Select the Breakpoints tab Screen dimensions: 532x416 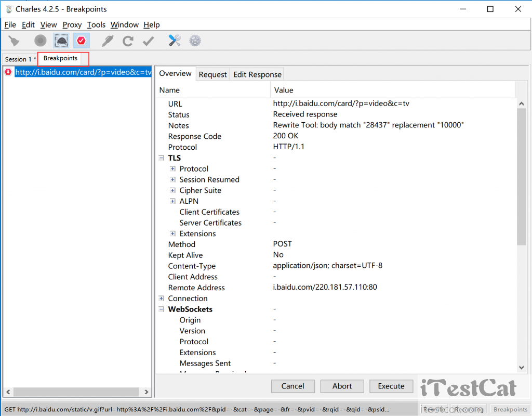coord(60,58)
